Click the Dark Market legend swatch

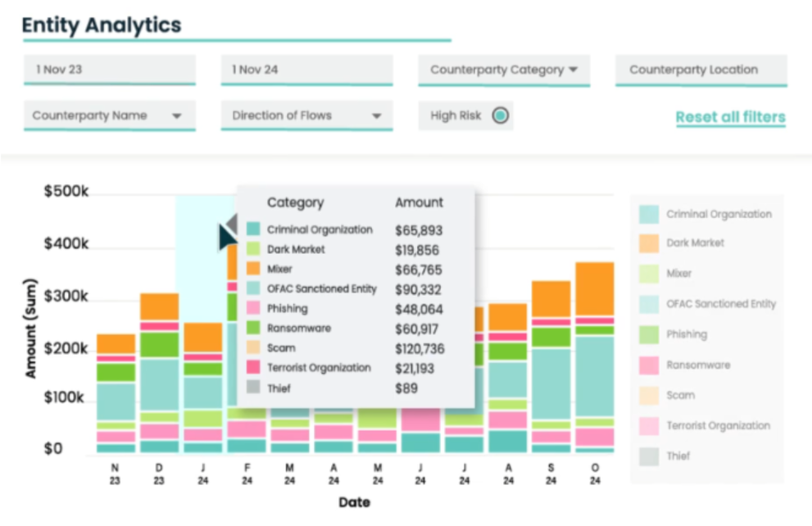649,243
